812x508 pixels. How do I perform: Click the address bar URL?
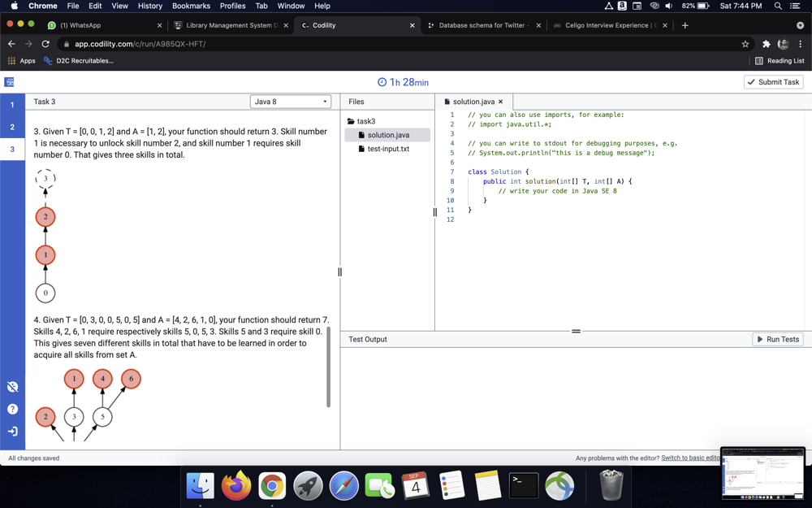tap(140, 44)
